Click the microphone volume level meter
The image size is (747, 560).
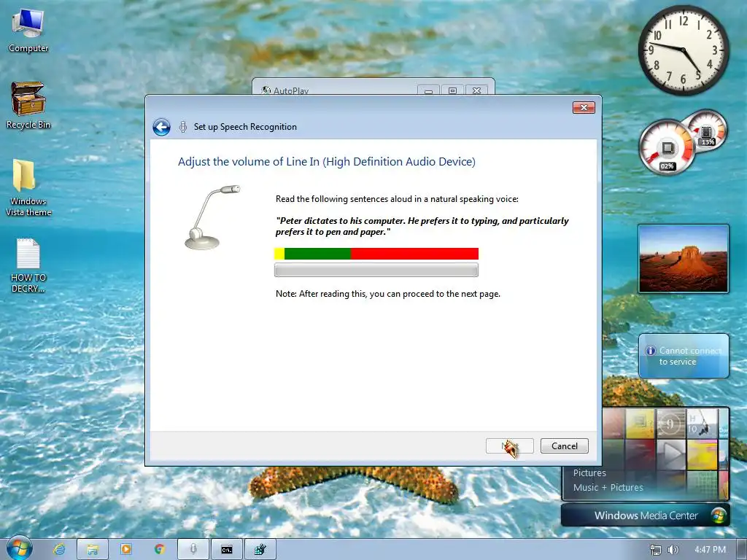click(x=376, y=254)
